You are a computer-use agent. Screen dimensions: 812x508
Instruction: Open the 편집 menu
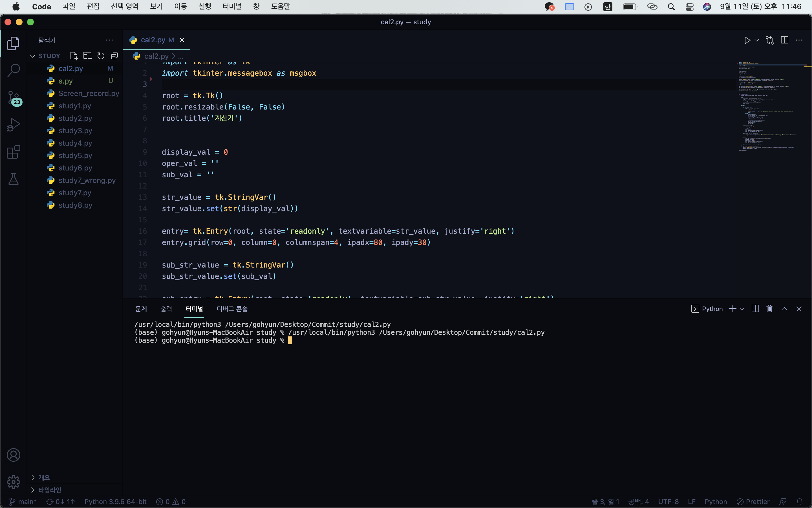[x=93, y=6]
